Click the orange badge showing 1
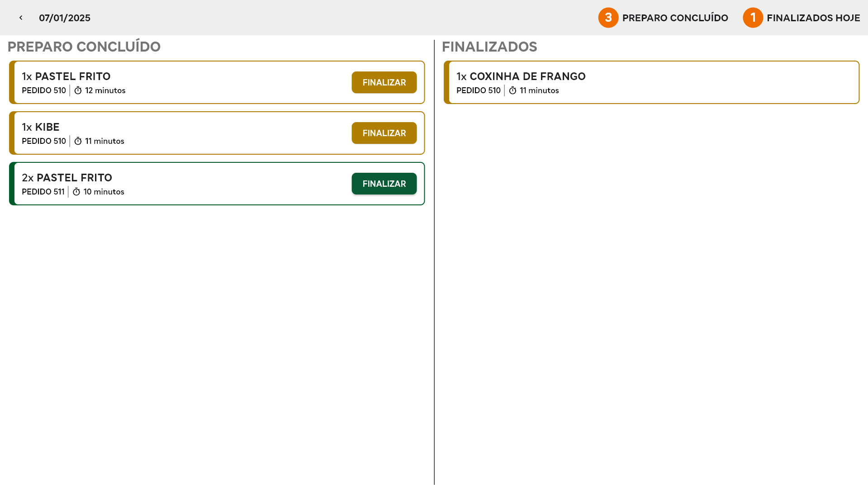The height and width of the screenshot is (488, 868). pos(753,18)
